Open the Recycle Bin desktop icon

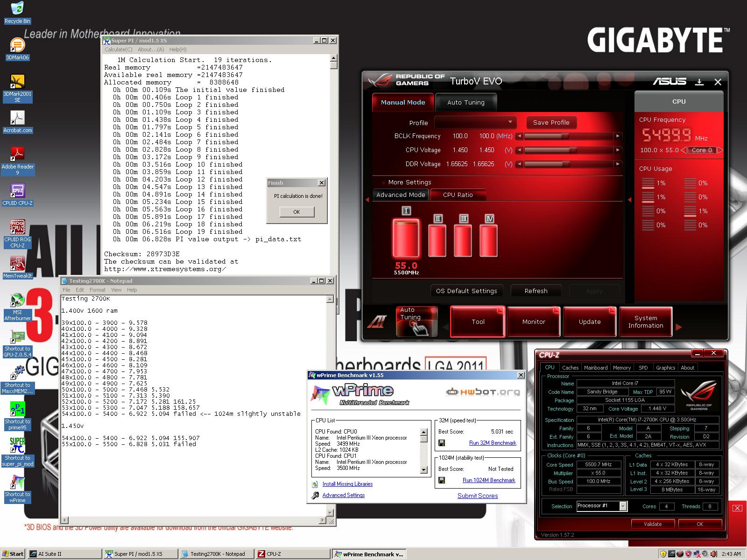[17, 13]
